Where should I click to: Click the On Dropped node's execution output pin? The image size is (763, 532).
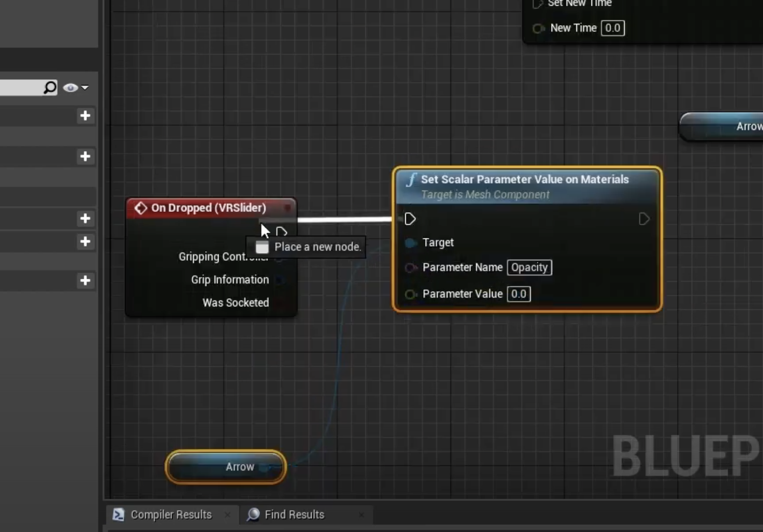point(281,232)
